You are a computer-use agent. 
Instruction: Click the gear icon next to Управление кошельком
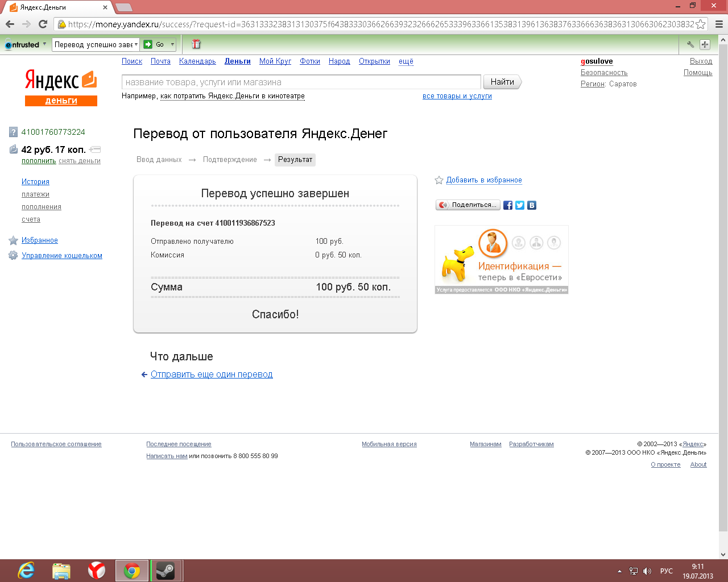[13, 256]
